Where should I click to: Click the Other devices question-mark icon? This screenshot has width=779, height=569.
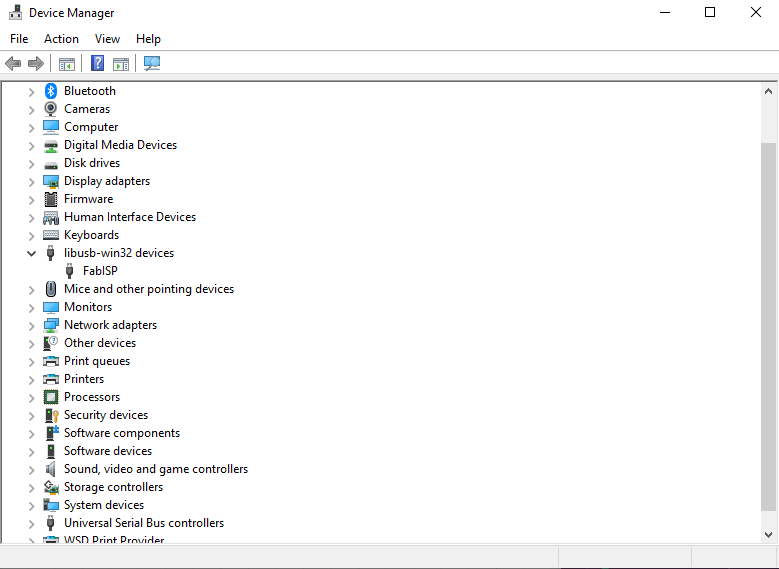click(x=51, y=343)
